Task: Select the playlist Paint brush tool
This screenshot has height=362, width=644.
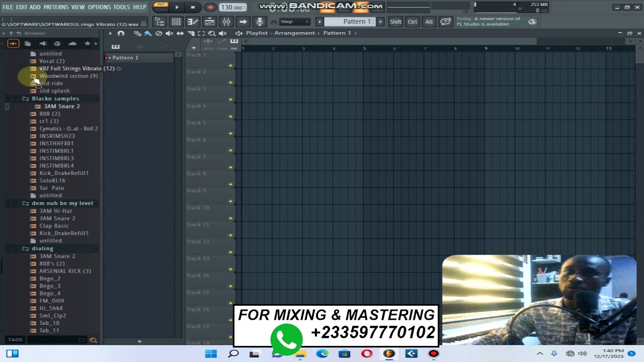Action: point(148,33)
